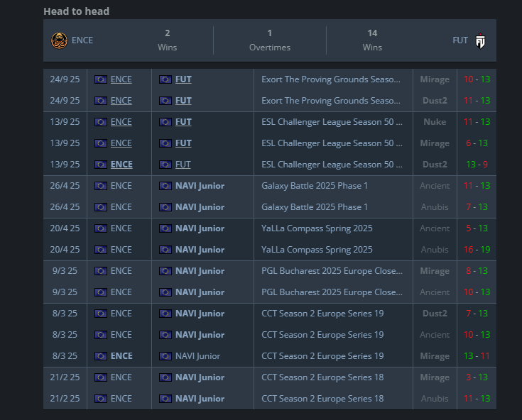Image resolution: width=522 pixels, height=420 pixels.
Task: Open ENCE link in 13/9 Dust2 row
Action: (121, 165)
